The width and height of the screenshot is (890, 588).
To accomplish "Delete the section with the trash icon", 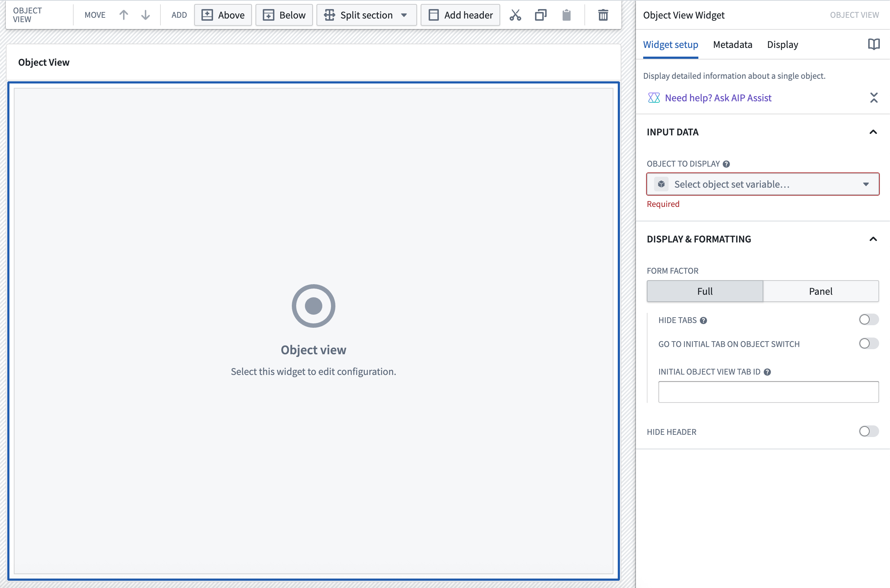I will [x=603, y=15].
